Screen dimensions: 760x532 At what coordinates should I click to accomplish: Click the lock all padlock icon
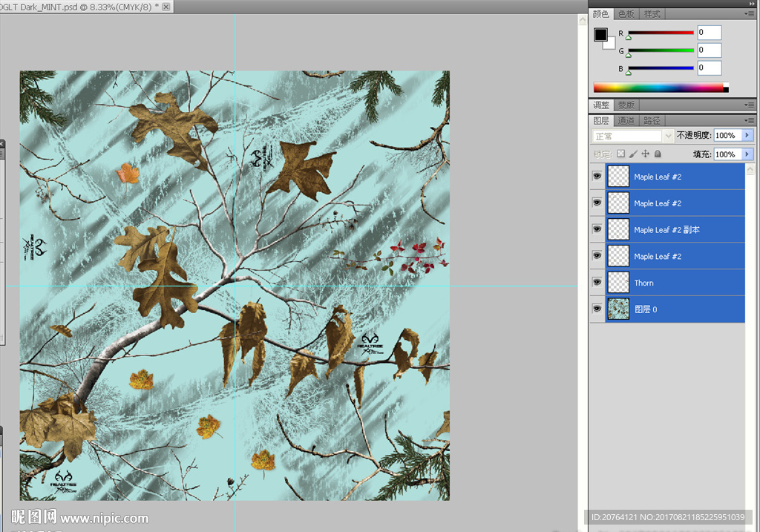pos(658,154)
